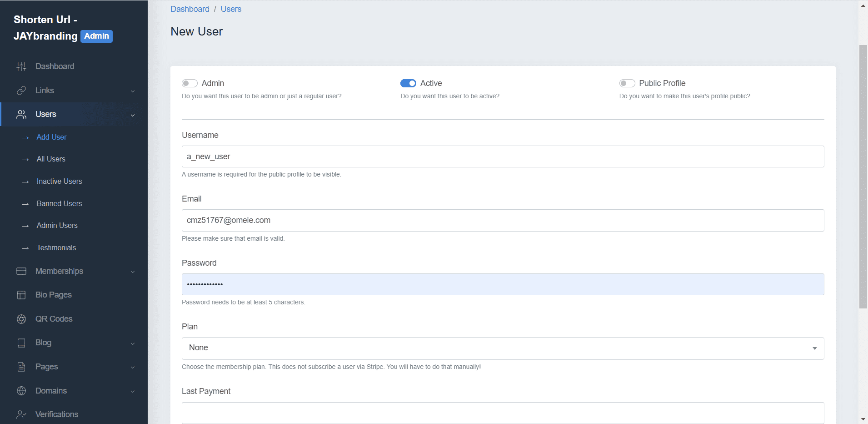Open the Plan dropdown showing None

(x=503, y=348)
